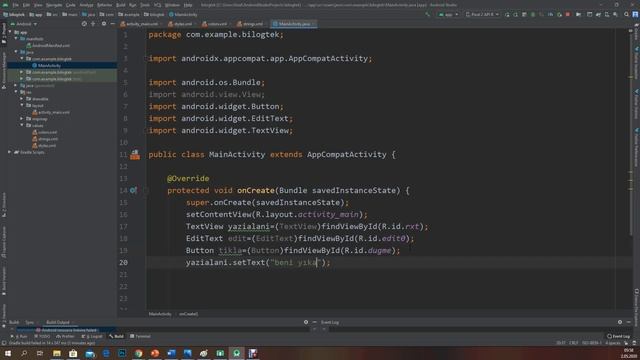Select the Build Output tab

tap(58, 322)
